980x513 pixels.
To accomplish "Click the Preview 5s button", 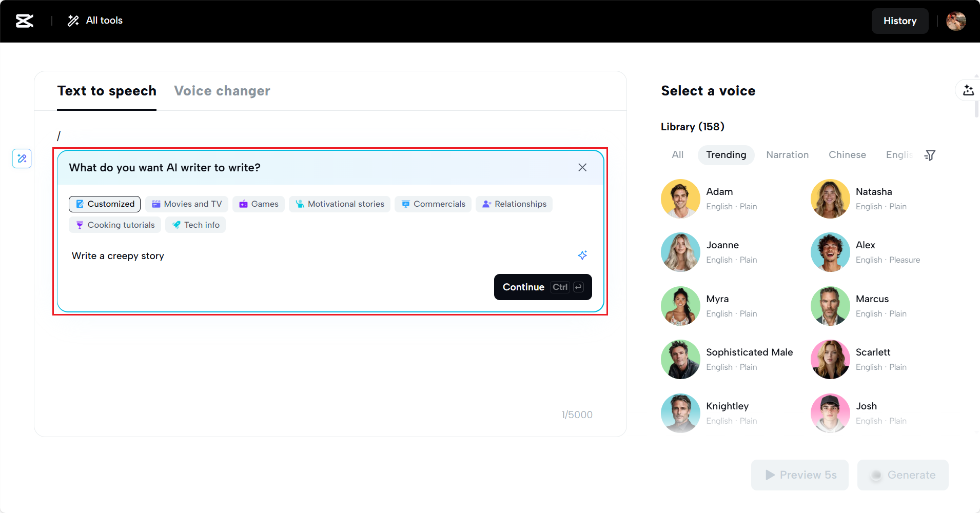I will point(800,475).
